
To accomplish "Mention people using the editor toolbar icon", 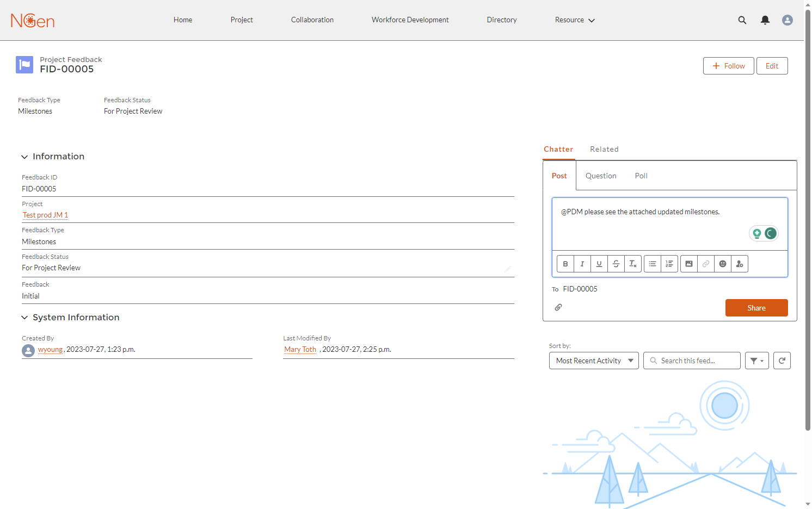I will click(x=740, y=264).
